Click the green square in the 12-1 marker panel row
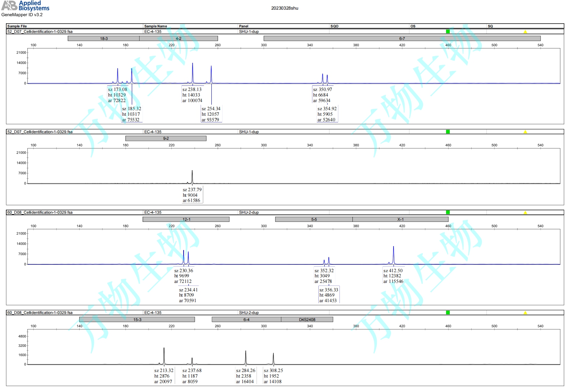566x392 pixels. coord(448,212)
